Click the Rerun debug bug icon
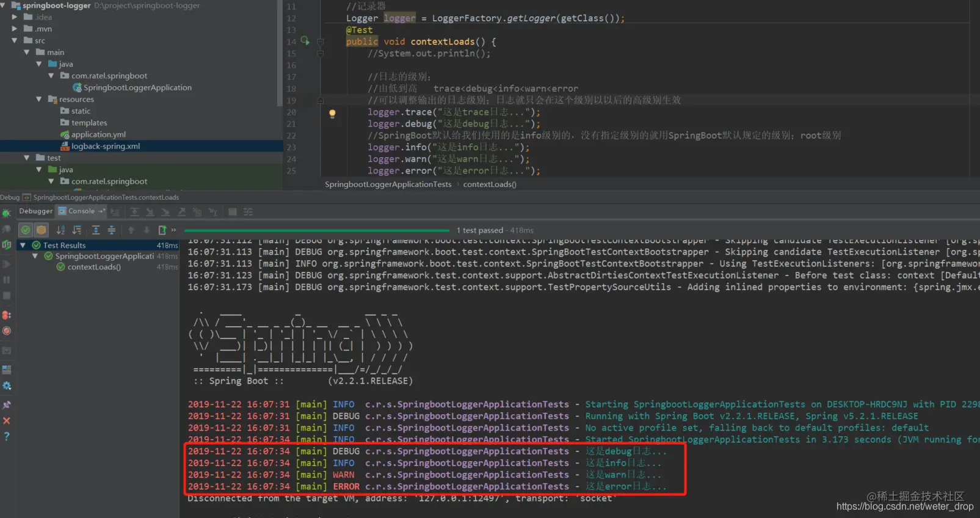This screenshot has width=980, height=518. pyautogui.click(x=6, y=213)
